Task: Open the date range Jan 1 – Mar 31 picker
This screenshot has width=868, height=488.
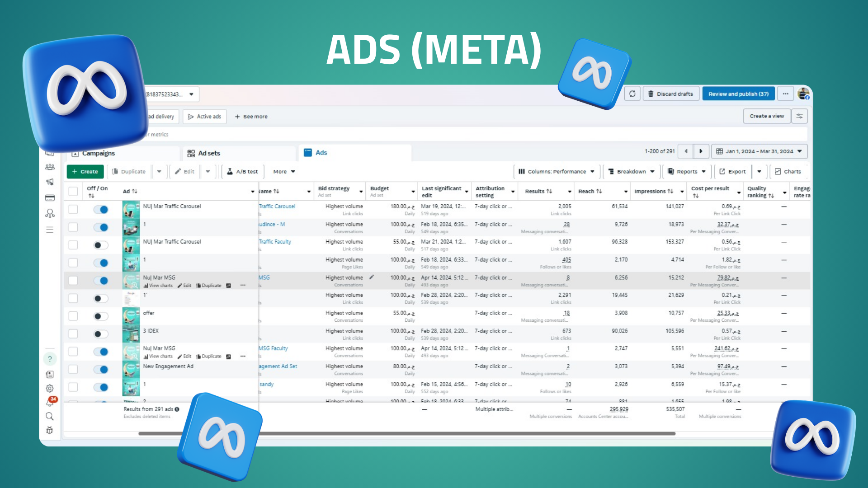Action: [759, 151]
